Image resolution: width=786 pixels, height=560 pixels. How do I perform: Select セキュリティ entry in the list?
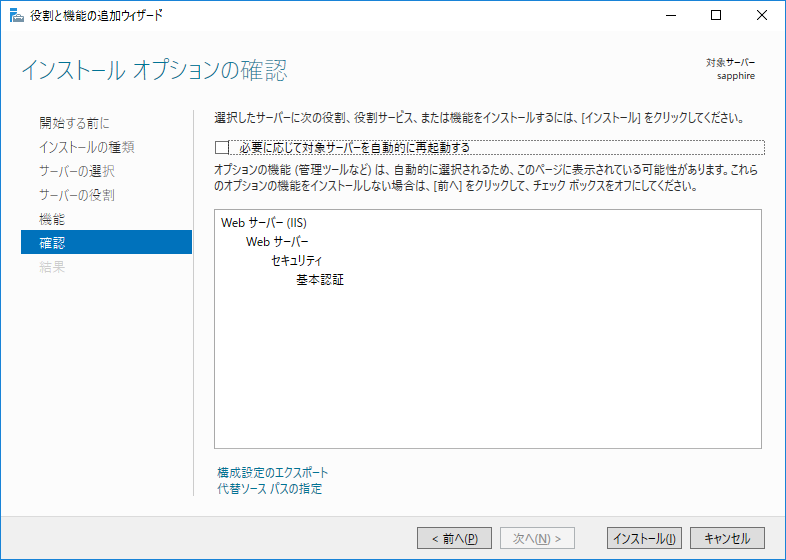click(296, 261)
